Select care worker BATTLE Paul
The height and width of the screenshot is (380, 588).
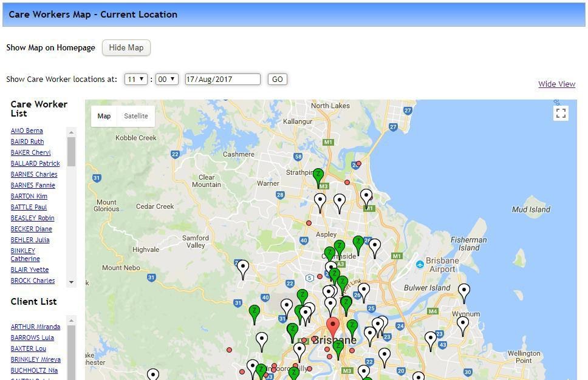(x=29, y=206)
